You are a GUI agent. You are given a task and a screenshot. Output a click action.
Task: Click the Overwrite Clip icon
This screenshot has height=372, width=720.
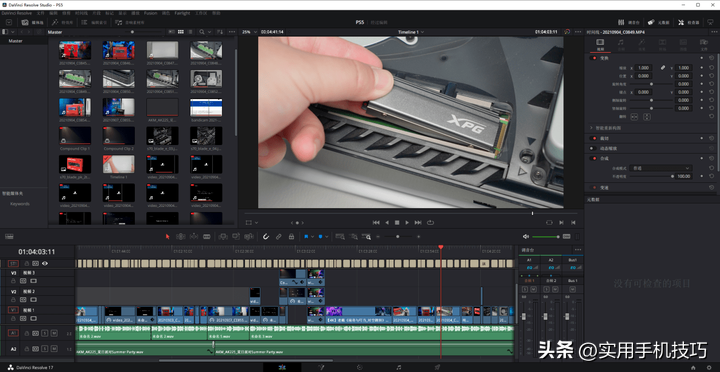click(x=236, y=237)
